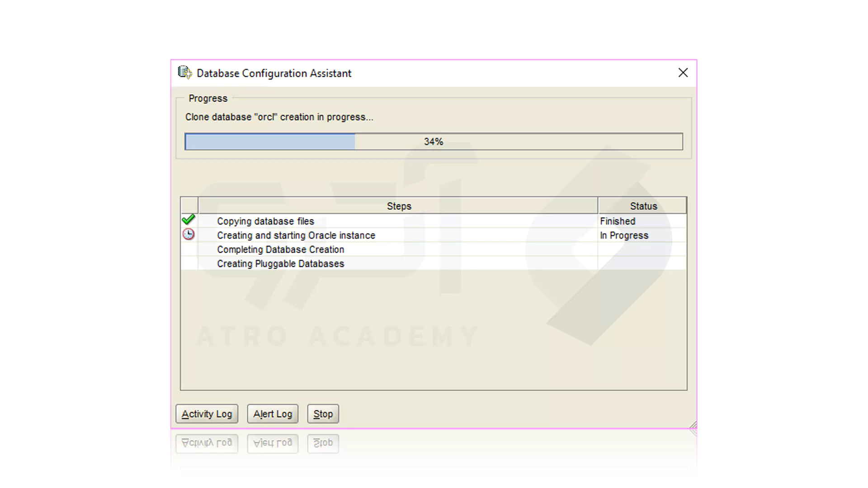Click the Status column header
The width and height of the screenshot is (868, 488).
[643, 206]
